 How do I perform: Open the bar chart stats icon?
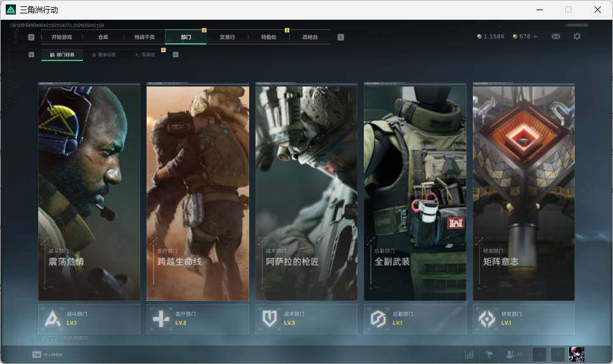[x=469, y=354]
